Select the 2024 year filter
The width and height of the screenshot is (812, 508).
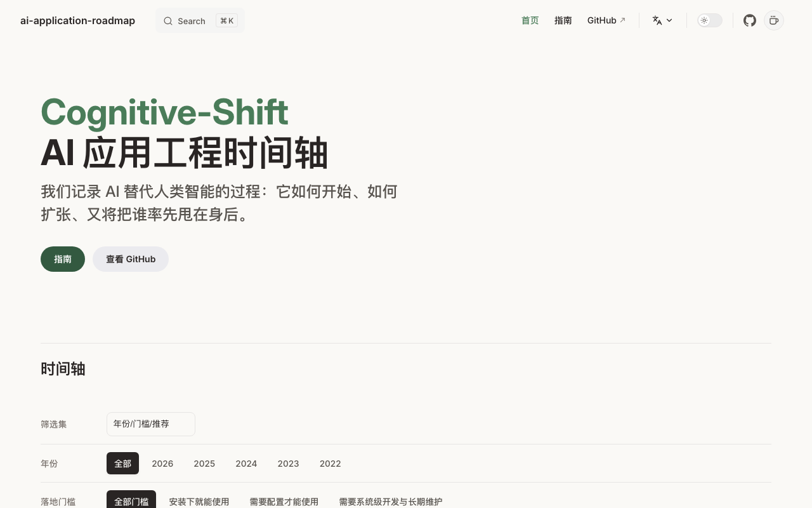point(246,464)
